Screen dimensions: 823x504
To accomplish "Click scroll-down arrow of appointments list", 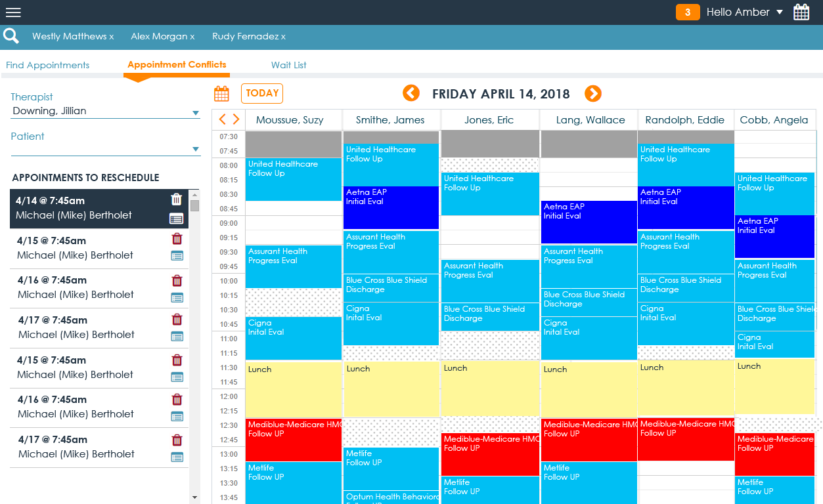I will 194,497.
